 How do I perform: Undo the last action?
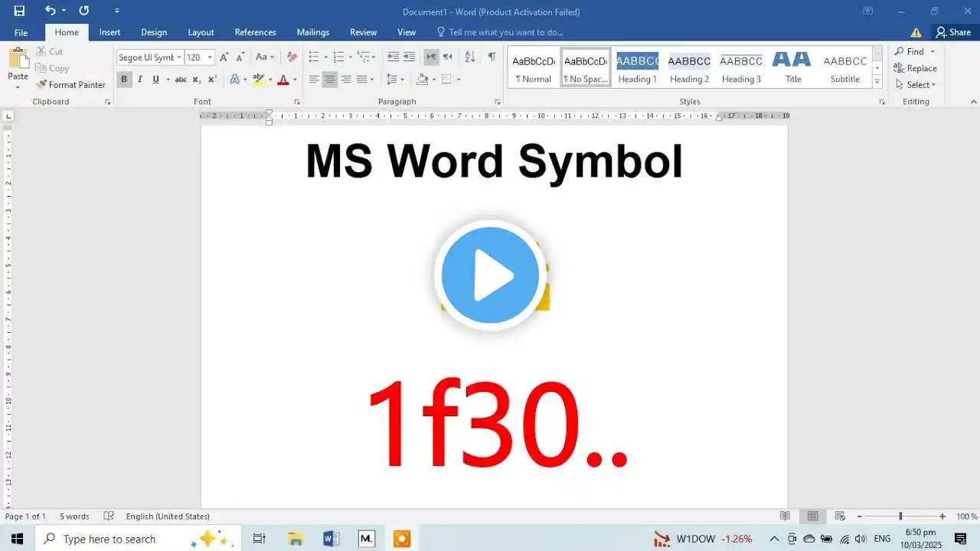51,11
